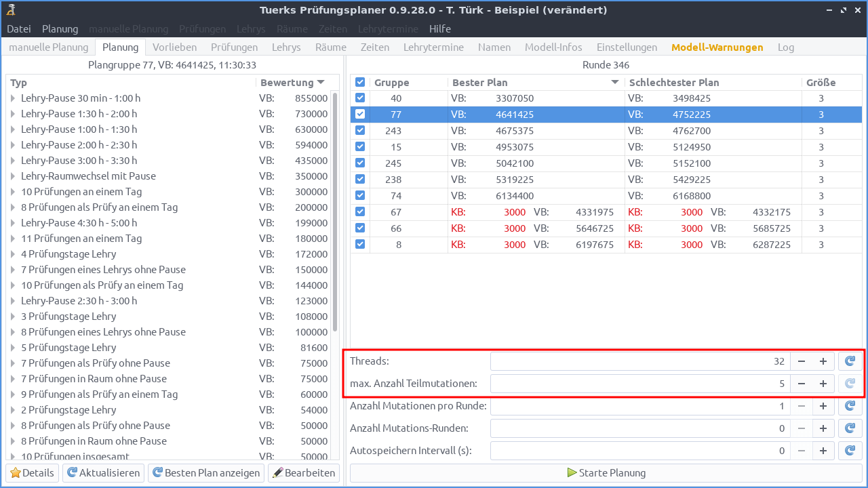Sort by the Bewertung column header
Screen dimensions: 868x488
point(292,83)
